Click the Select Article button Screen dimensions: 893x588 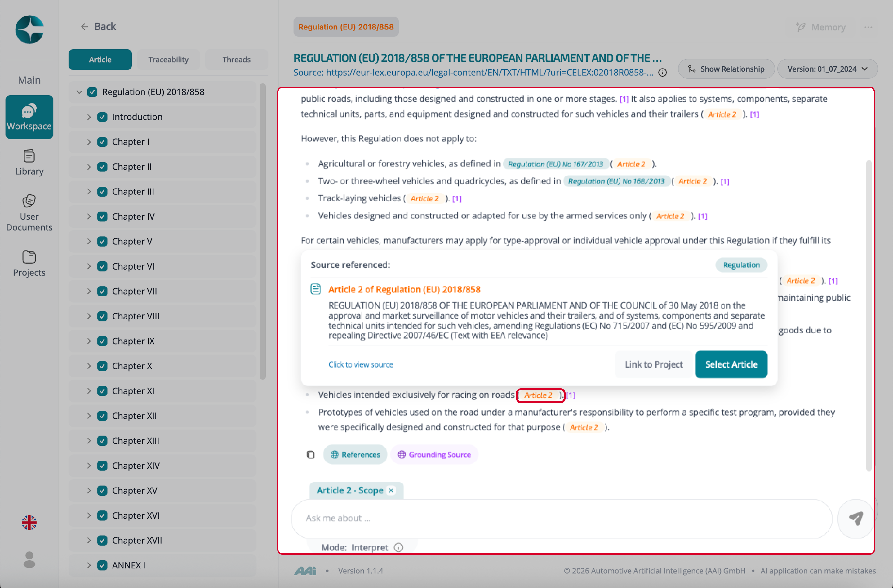click(731, 364)
